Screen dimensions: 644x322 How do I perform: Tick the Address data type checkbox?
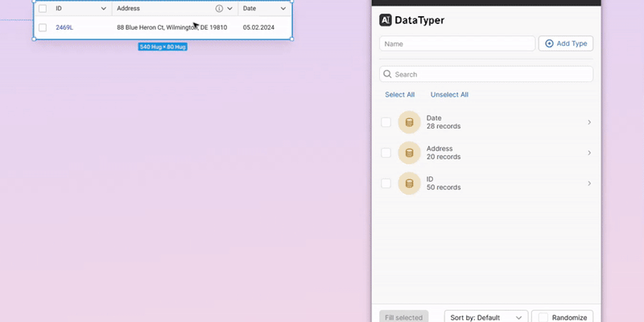(386, 153)
